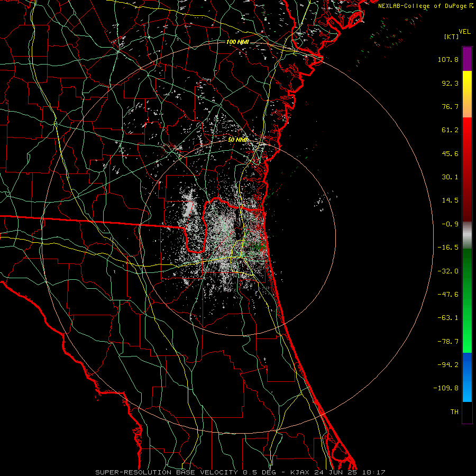Click the -32.0 velocity scale value

click(x=448, y=271)
